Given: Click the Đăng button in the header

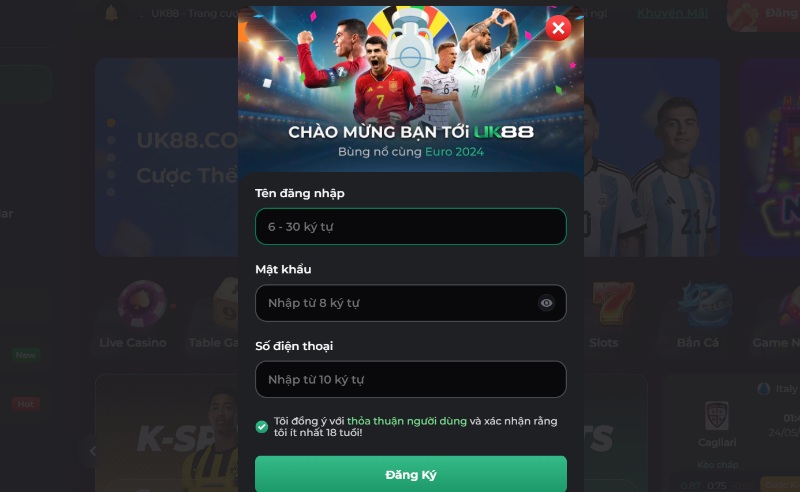Looking at the screenshot, I should 763,15.
